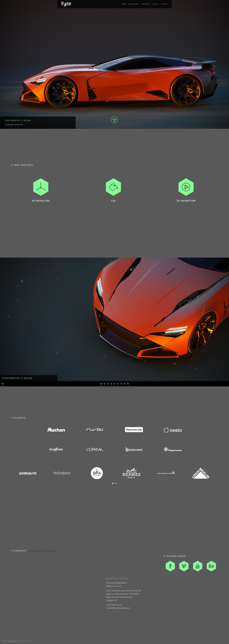Click the Kingfisher client logo
Image resolution: width=229 pixels, height=644 pixels.
56,449
